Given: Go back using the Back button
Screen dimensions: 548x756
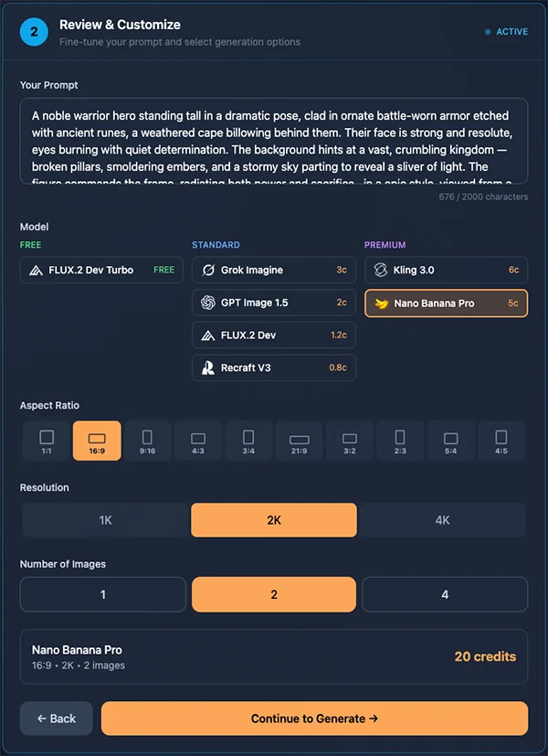Looking at the screenshot, I should tap(56, 719).
